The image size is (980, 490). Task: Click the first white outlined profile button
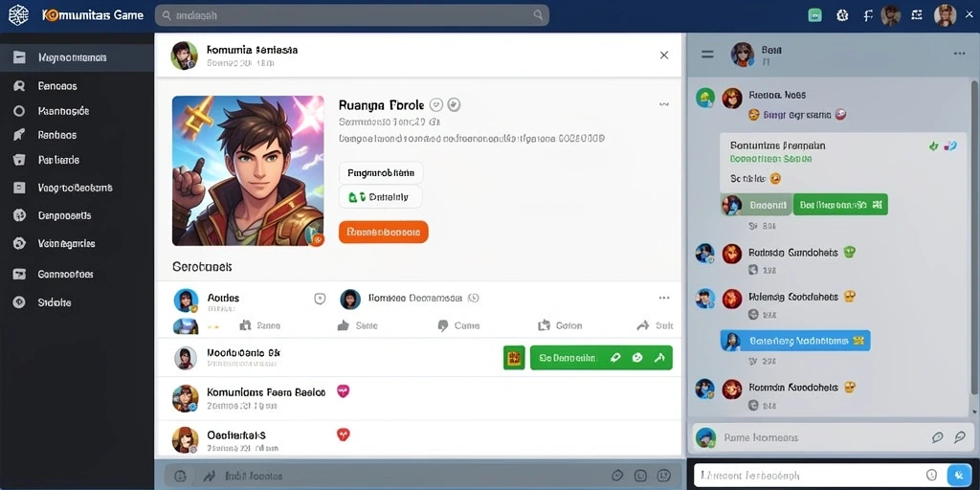coord(381,172)
